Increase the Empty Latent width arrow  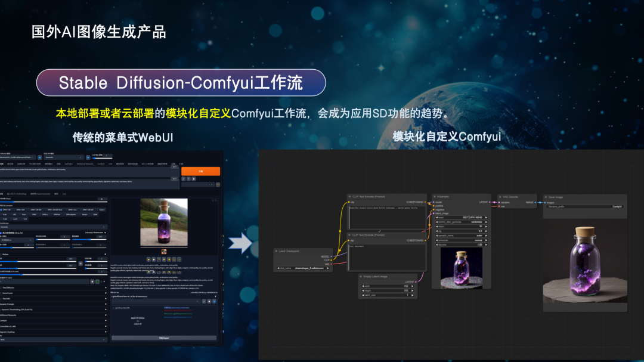tap(413, 286)
